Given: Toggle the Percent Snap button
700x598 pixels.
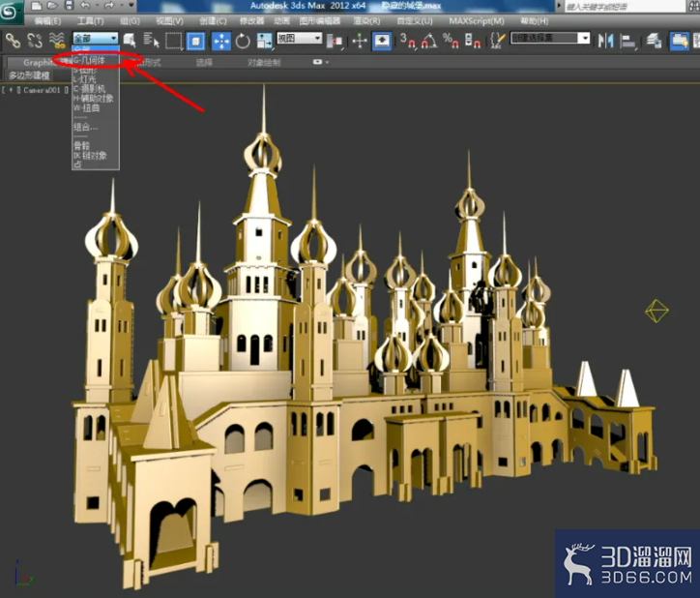Looking at the screenshot, I should [451, 41].
